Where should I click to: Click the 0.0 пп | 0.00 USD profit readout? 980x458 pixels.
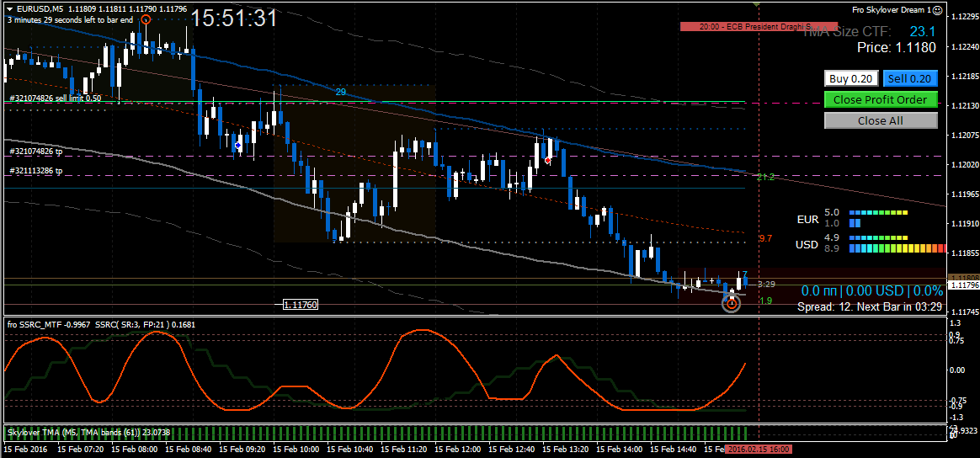pos(872,291)
